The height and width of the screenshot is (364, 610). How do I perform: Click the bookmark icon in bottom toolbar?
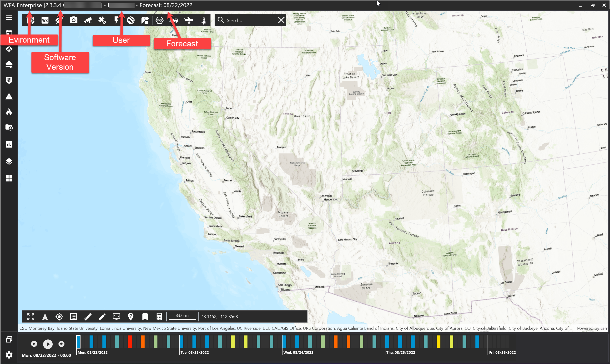[145, 316]
